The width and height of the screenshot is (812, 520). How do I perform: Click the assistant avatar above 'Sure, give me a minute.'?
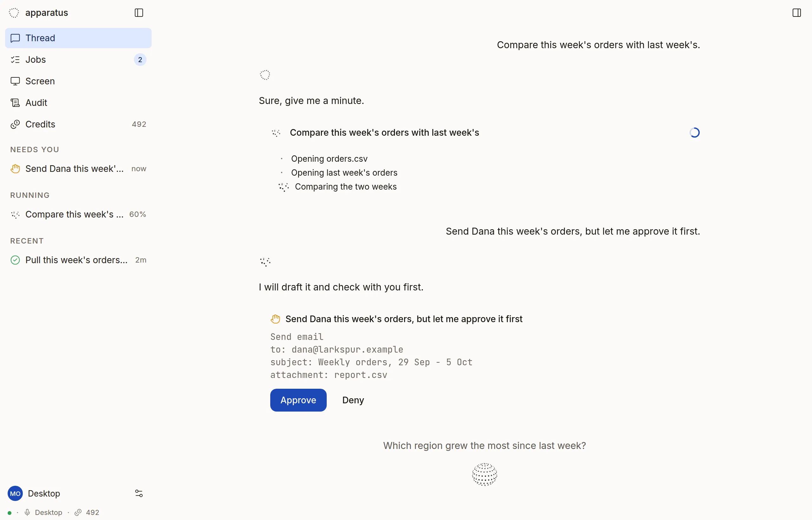(x=265, y=75)
